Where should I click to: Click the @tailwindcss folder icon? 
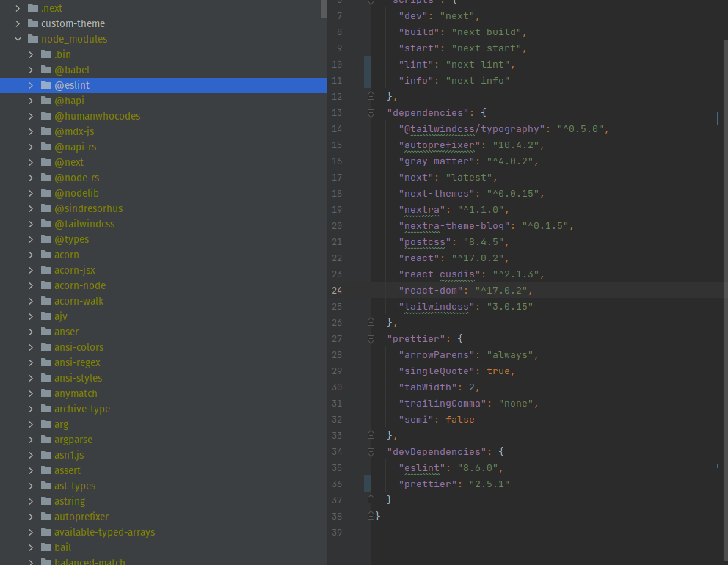click(45, 224)
